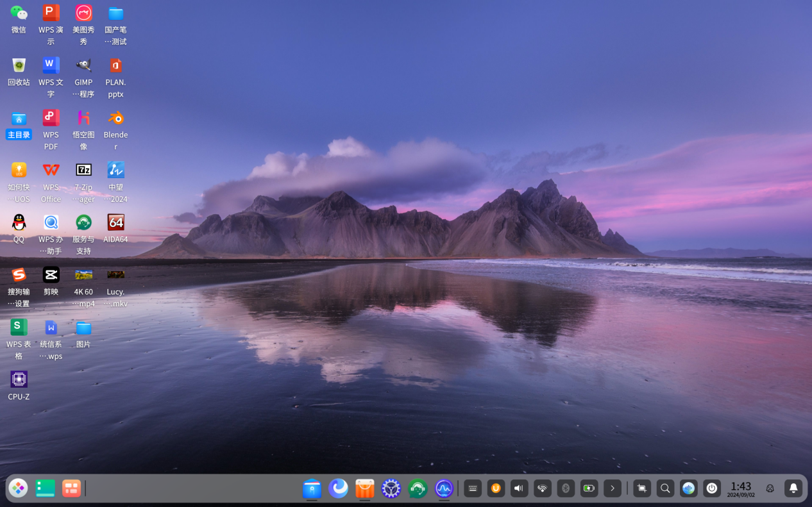The height and width of the screenshot is (507, 812).
Task: Open Blender desktop shortcut
Action: click(x=115, y=118)
